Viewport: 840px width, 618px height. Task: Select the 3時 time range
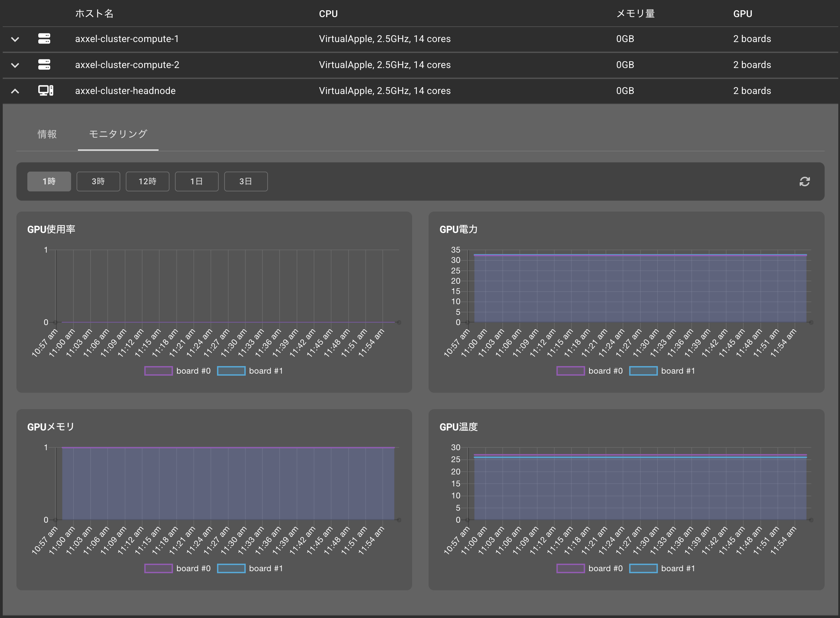tap(98, 182)
